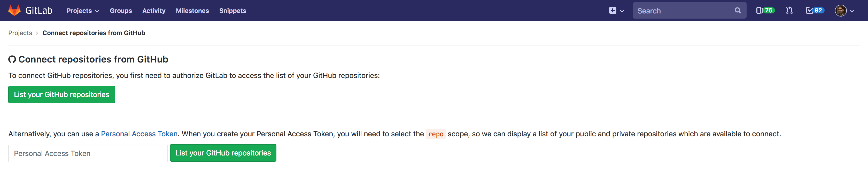868x188 pixels.
Task: Open the Personal Access Token link
Action: [139, 134]
